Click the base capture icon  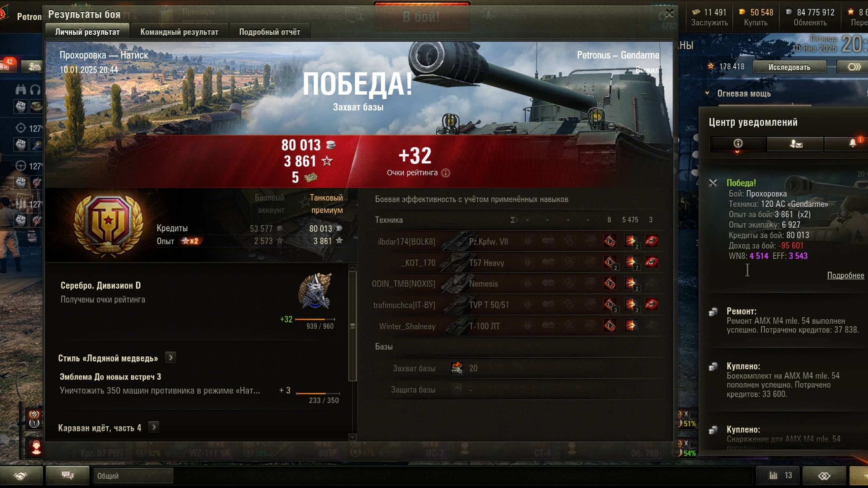[457, 368]
